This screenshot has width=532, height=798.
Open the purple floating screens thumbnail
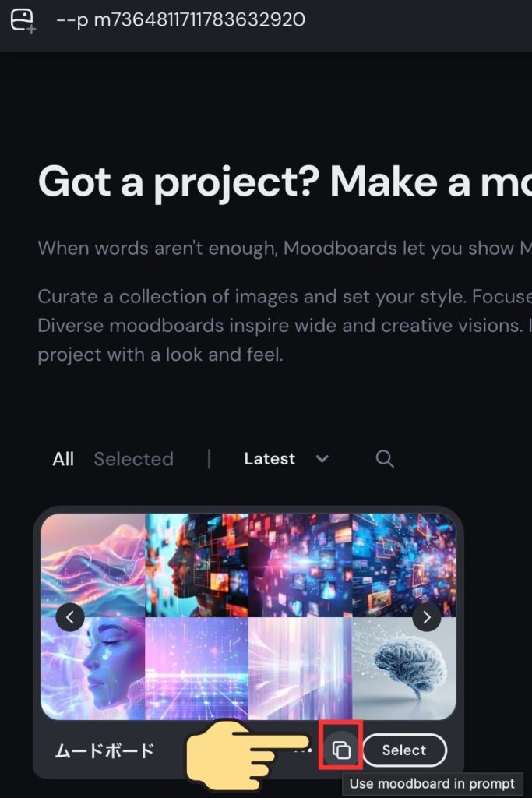pos(301,566)
